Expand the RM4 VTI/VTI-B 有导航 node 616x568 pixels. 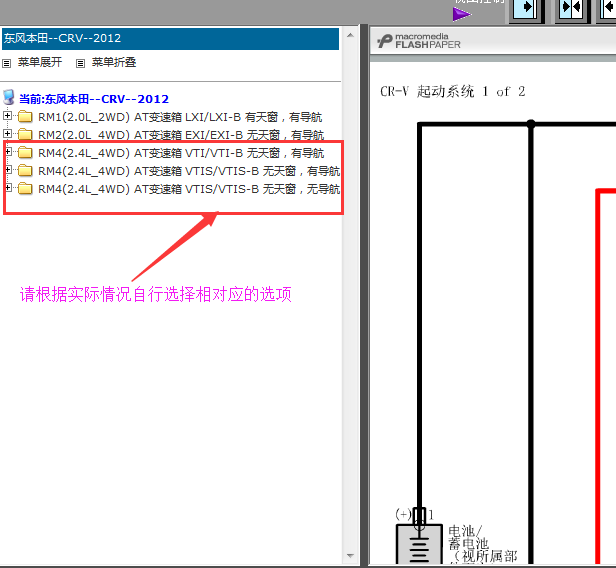(x=8, y=152)
